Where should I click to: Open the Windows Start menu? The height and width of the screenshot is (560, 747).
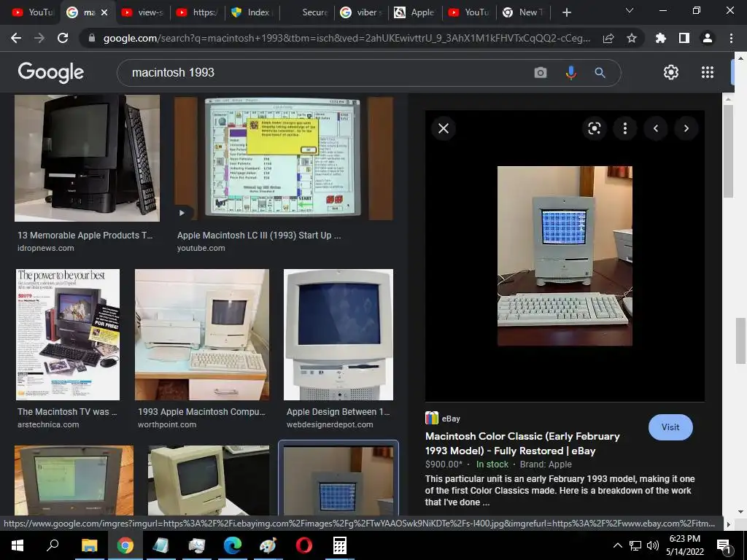pyautogui.click(x=18, y=545)
